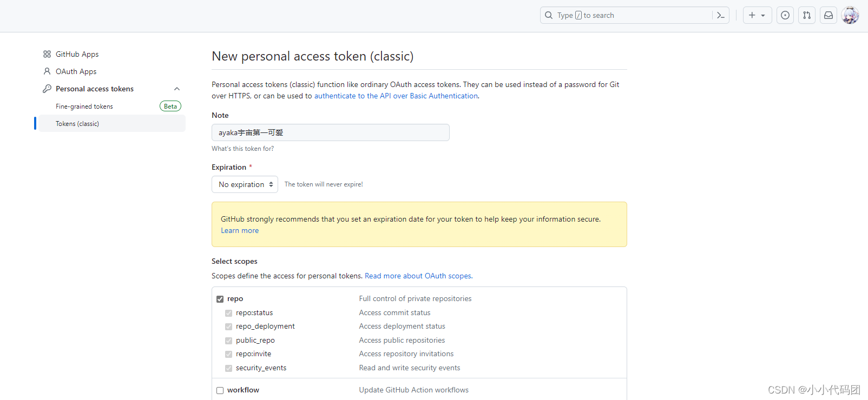This screenshot has height=400, width=868.
Task: Click the search magnifier icon
Action: [x=549, y=16]
